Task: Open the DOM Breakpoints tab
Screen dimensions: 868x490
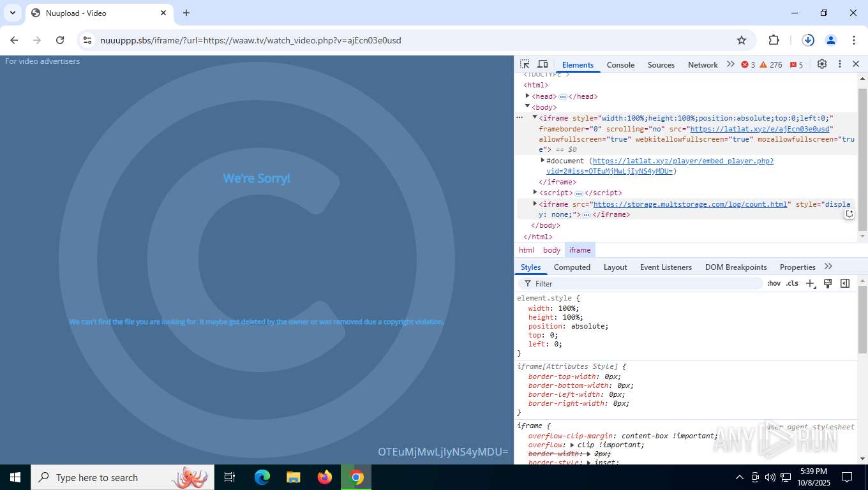Action: coord(736,267)
